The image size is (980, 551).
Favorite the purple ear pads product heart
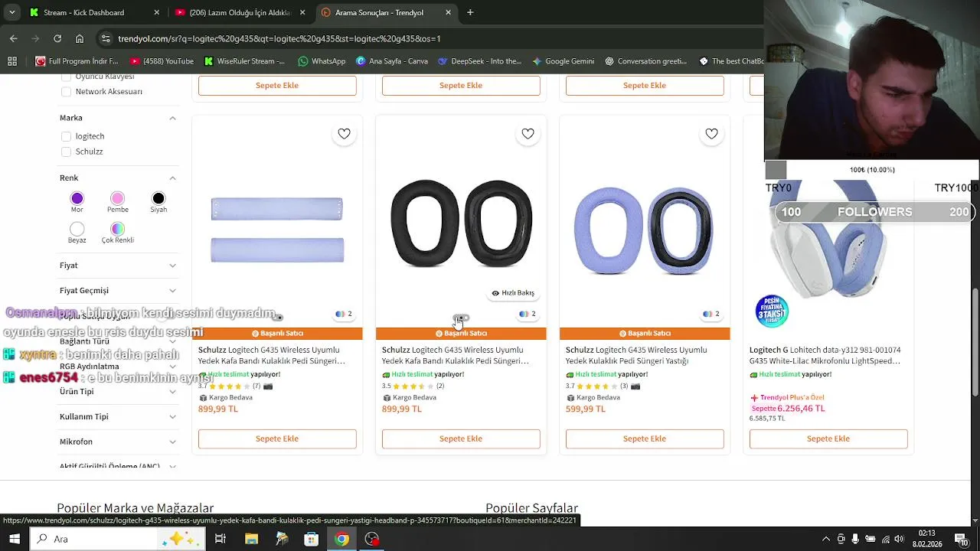(711, 134)
